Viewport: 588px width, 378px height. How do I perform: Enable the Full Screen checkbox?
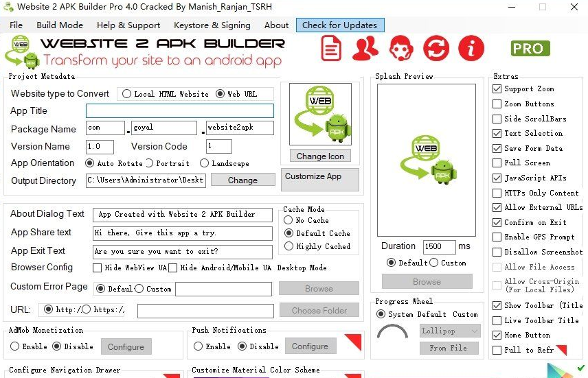(497, 163)
